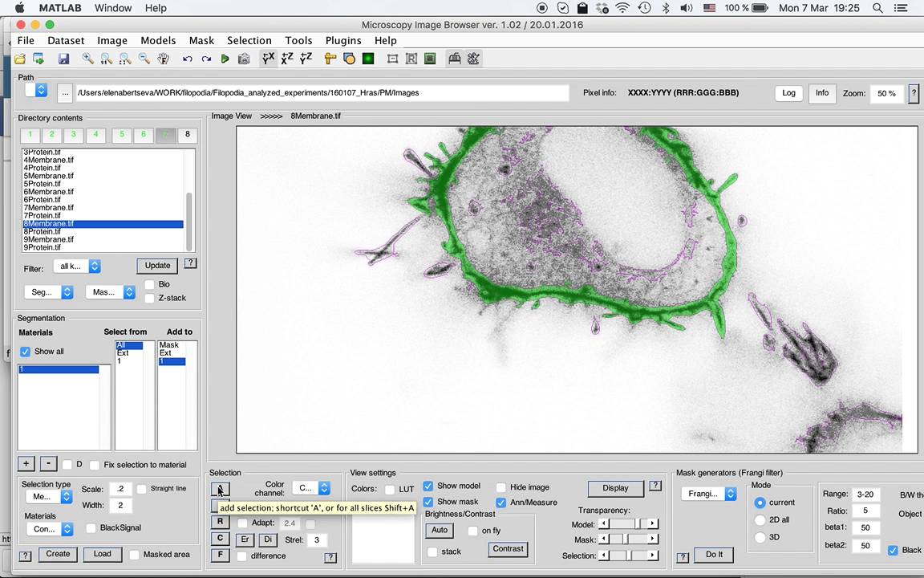This screenshot has height=578, width=924.
Task: Click the save floppy disk icon
Action: tap(63, 59)
